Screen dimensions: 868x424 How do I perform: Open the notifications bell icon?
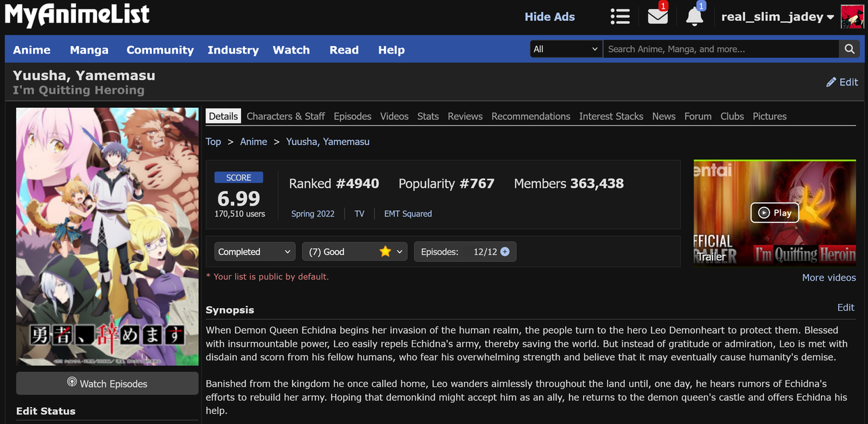[x=694, y=16]
